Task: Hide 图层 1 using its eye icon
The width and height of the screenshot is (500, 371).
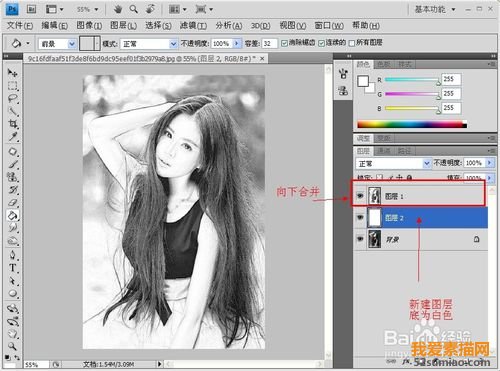Action: point(360,196)
